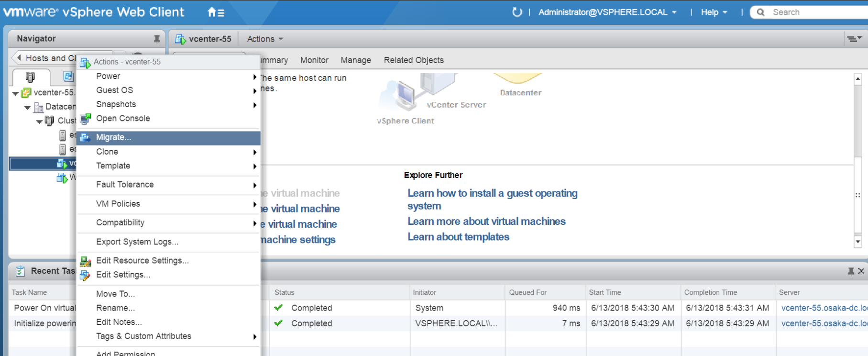Choose Migrate... from the context menu

[x=113, y=138]
